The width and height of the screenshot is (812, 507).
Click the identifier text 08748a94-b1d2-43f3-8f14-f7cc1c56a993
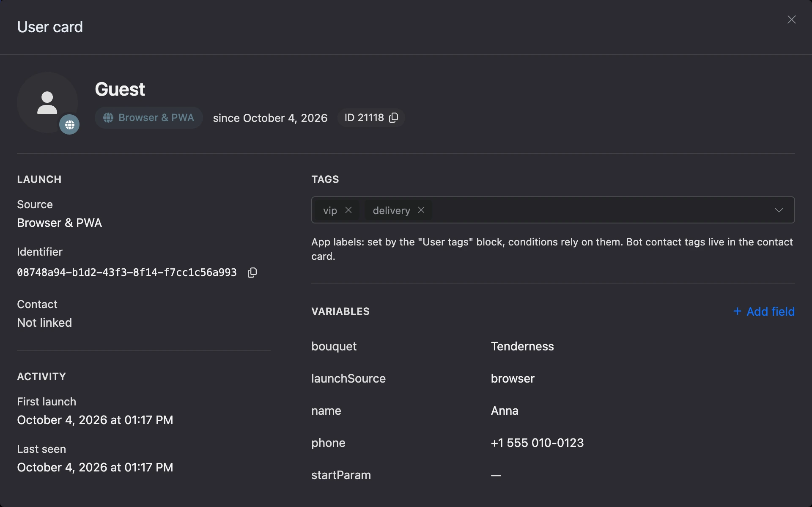[127, 273]
